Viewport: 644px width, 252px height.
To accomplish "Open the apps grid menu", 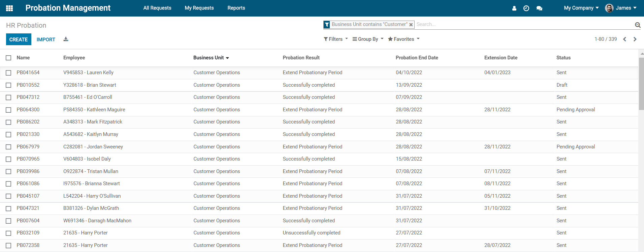I will [x=9, y=8].
